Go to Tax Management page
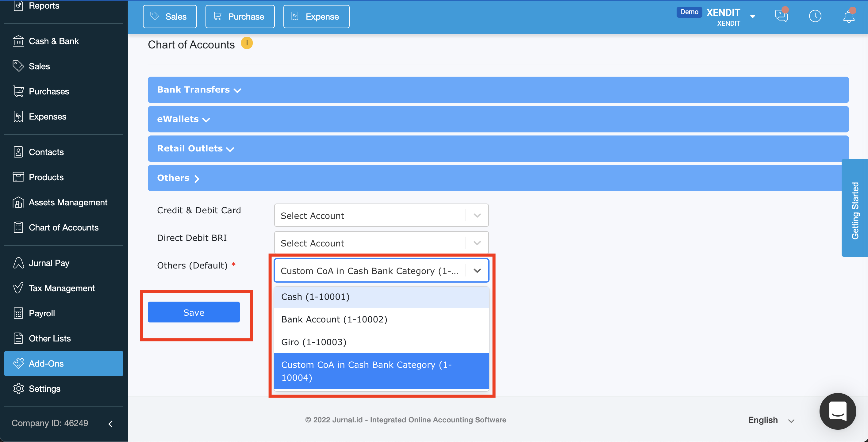Screen dimensions: 868x442 (x=62, y=288)
